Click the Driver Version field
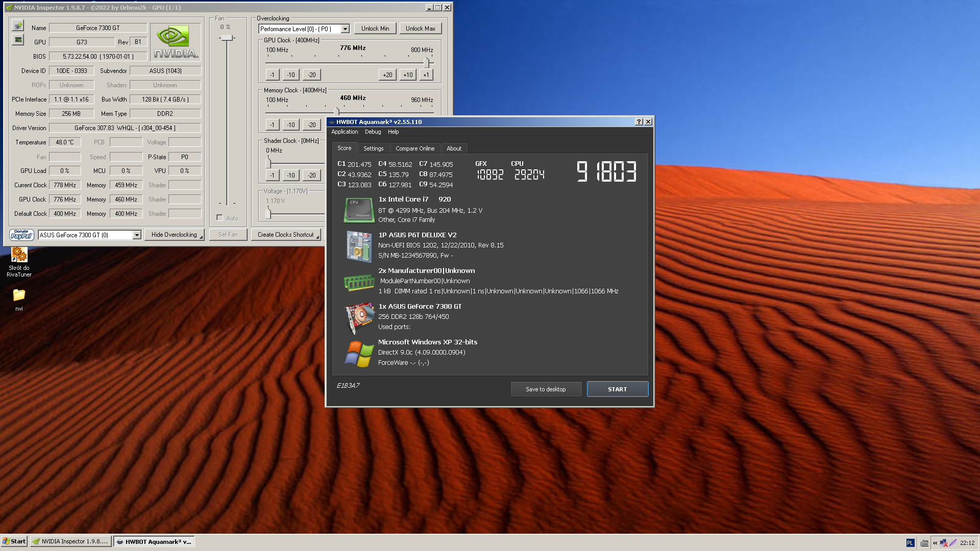Image resolution: width=980 pixels, height=551 pixels. coord(125,128)
